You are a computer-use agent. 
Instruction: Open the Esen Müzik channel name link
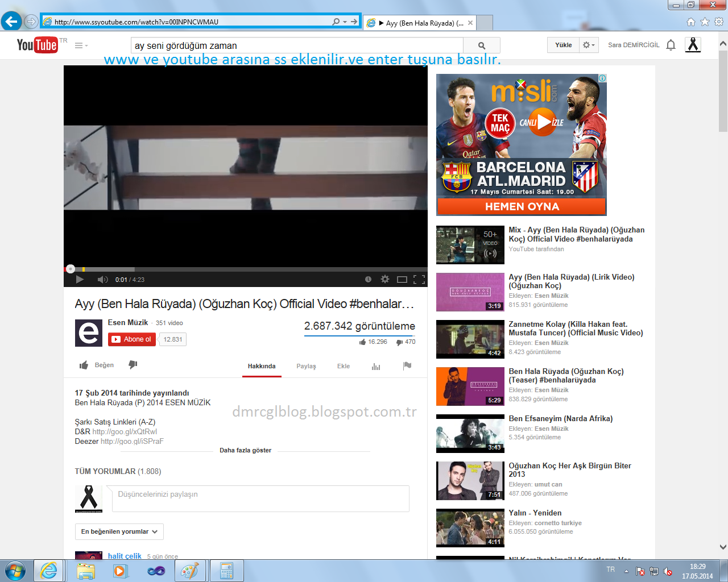[128, 322]
